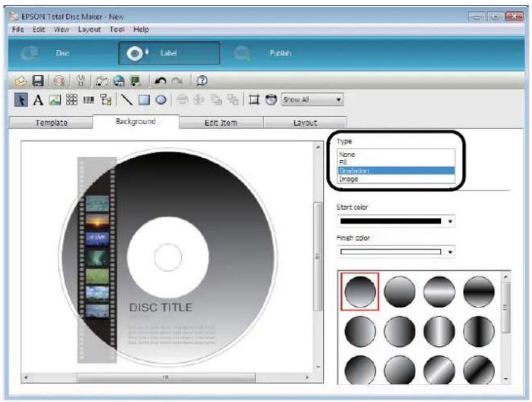Click the red disc icon next to Save
This screenshot has height=402, width=532.
pos(60,81)
